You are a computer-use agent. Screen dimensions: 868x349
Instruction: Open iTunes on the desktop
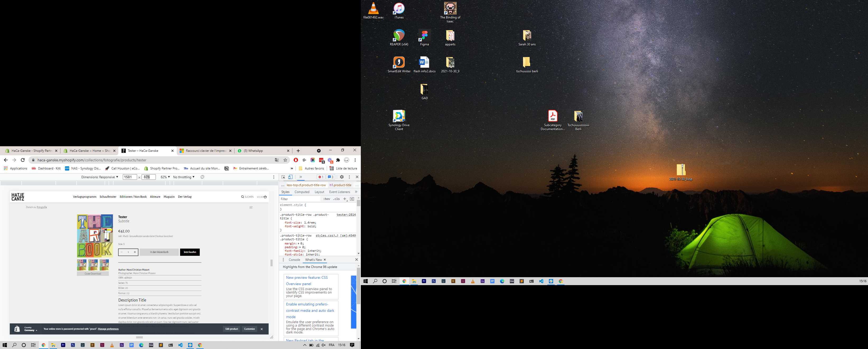[399, 11]
